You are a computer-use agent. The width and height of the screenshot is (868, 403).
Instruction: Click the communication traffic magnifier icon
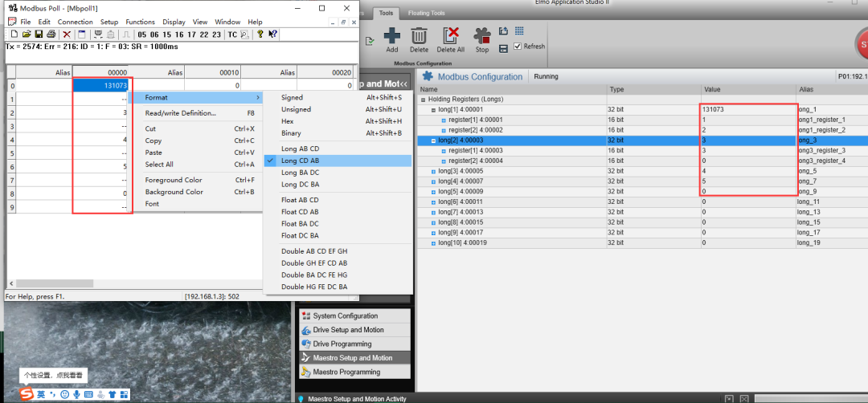click(x=244, y=35)
